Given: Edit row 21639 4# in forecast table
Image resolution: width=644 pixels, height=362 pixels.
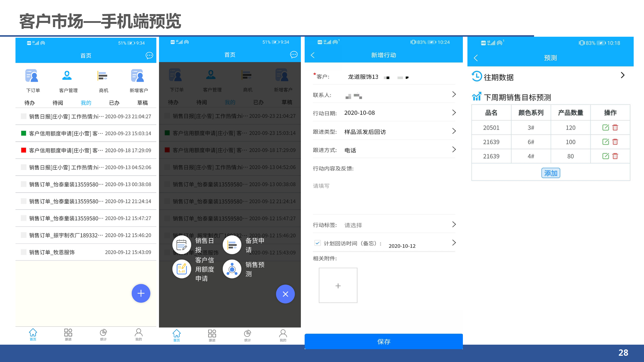Looking at the screenshot, I should point(606,156).
